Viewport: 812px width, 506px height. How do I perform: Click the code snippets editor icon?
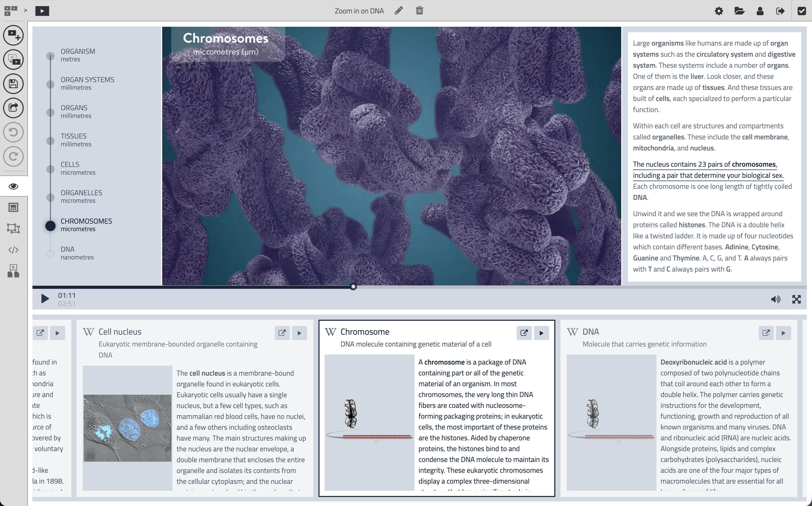13,250
